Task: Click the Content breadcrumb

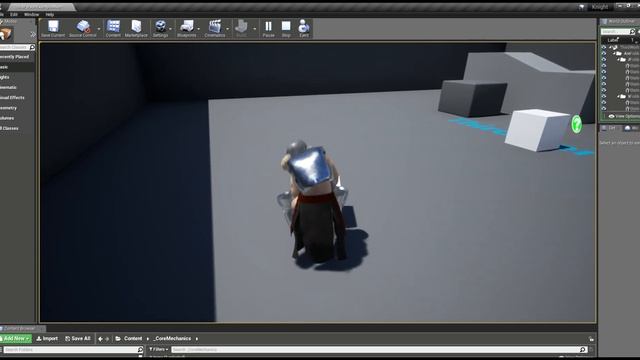Action: pos(133,339)
